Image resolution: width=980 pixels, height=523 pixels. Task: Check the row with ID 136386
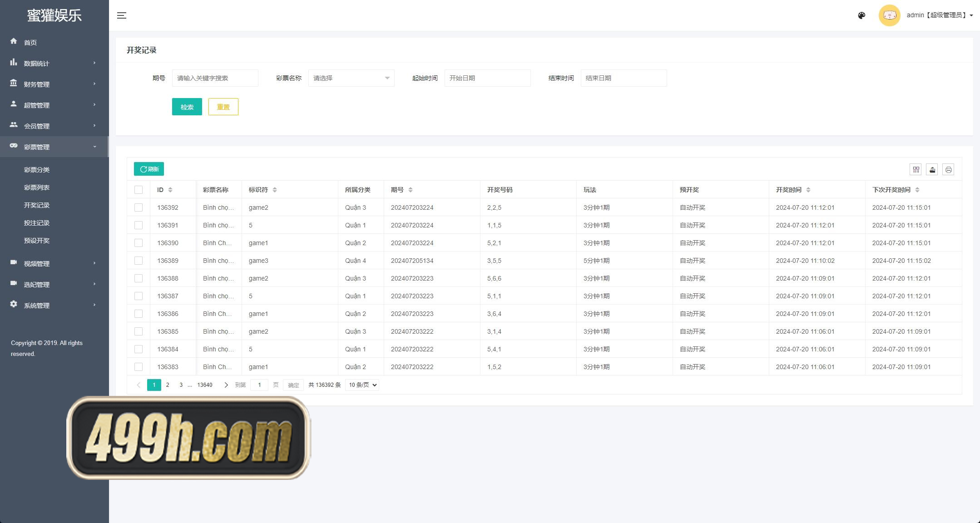coord(139,314)
